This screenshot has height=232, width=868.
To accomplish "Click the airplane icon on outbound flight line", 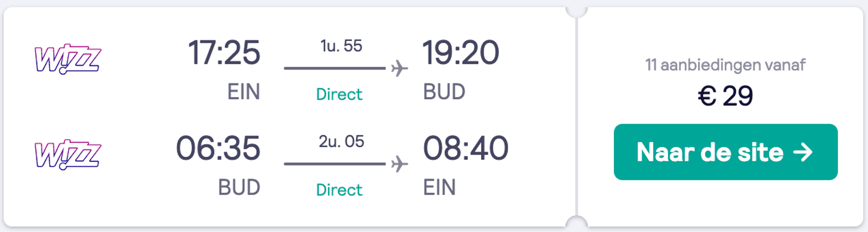I will tap(400, 68).
